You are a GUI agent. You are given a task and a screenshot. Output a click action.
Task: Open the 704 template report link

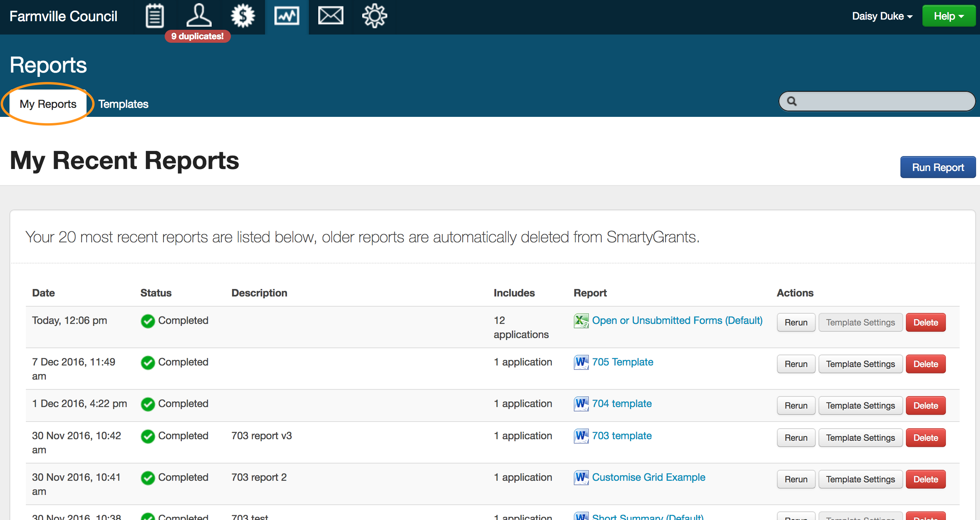[621, 404]
